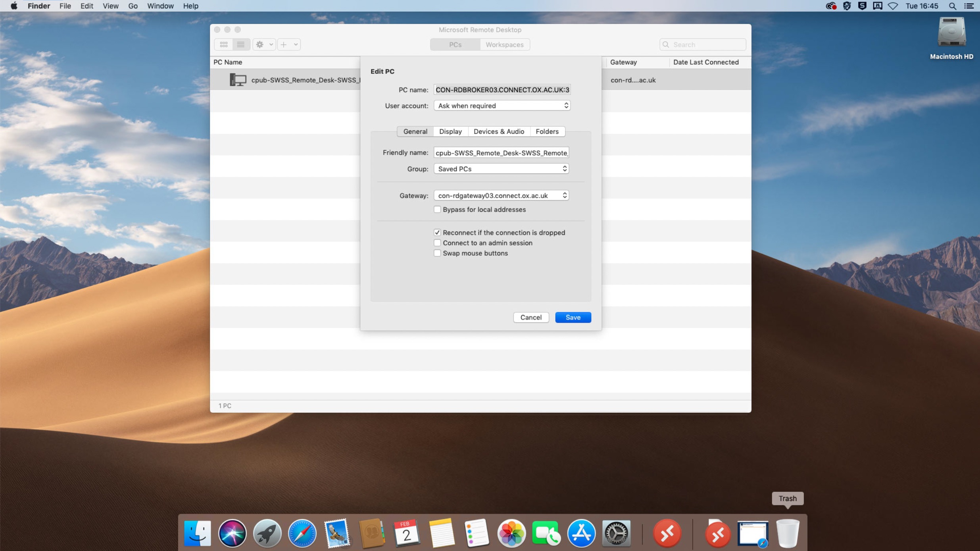Open Safari from the Dock
This screenshot has width=980, height=551.
[x=302, y=533]
